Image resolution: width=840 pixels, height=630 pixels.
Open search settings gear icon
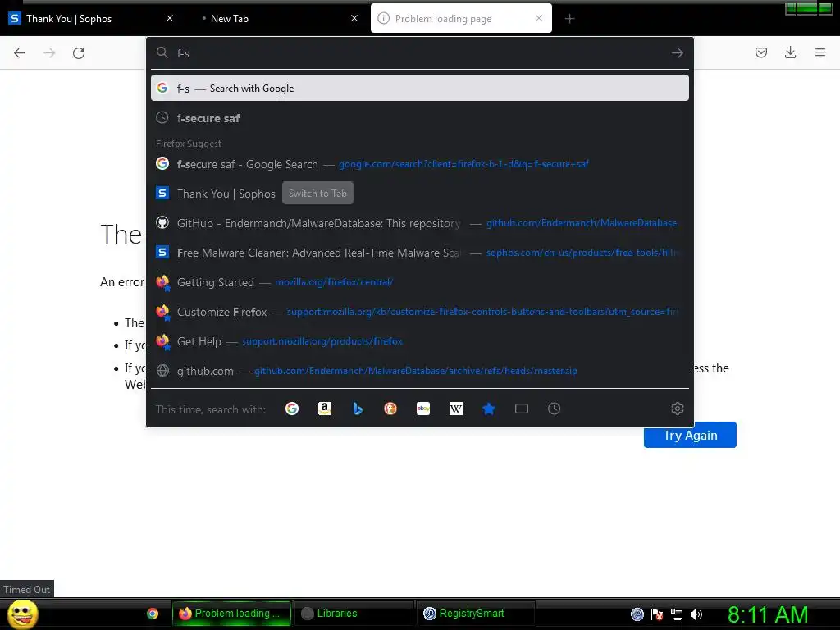[677, 409]
